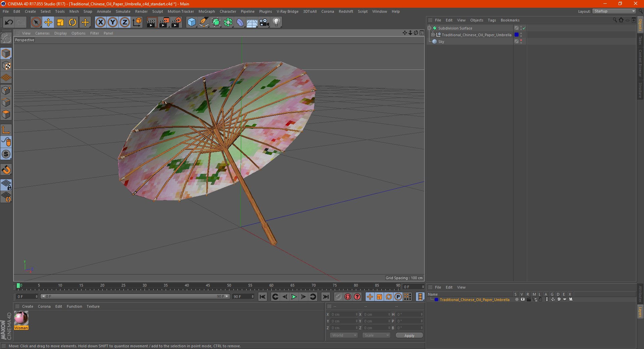Toggle Y-axis lock
Viewport: 644px width, 349px height.
112,22
